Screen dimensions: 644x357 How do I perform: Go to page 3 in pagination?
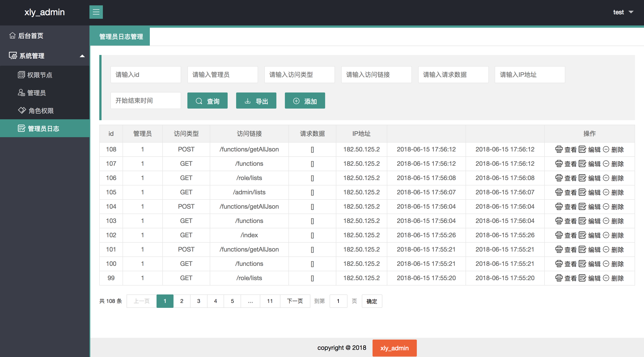(199, 301)
